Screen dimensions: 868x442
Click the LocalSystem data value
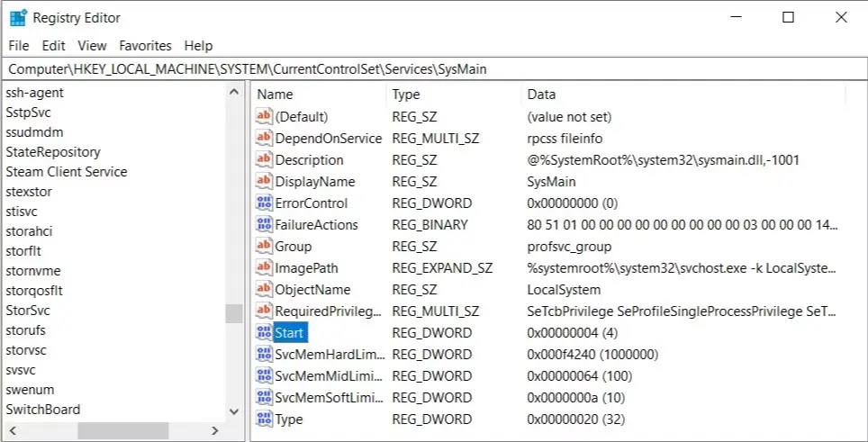[564, 289]
